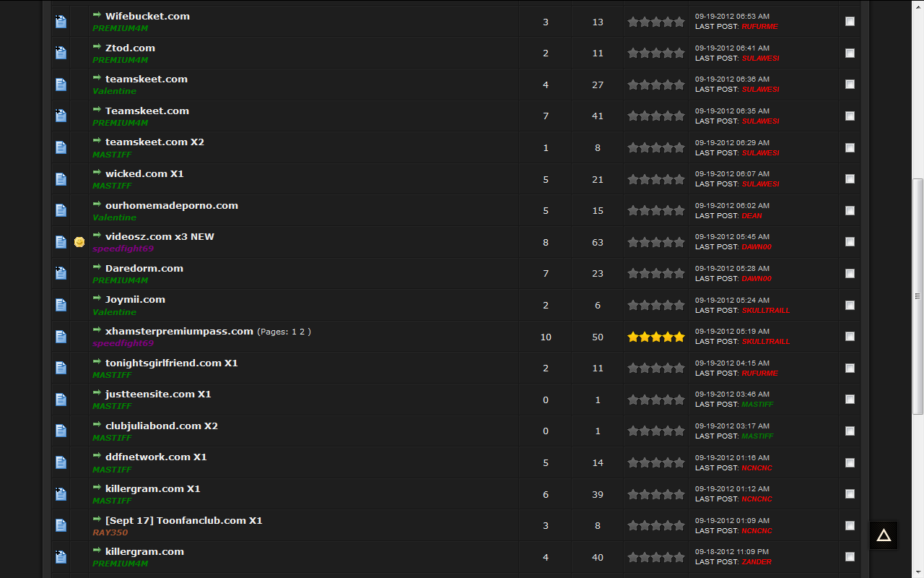Click the thread icon for ourhomemadeporno.com
924x578 pixels.
tap(61, 210)
